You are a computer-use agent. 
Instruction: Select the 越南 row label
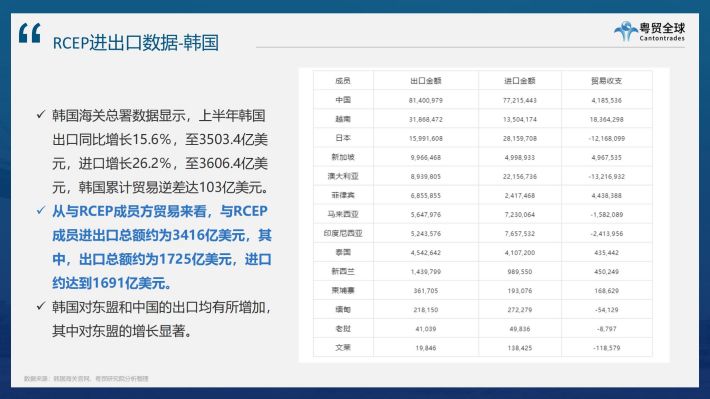[x=343, y=119]
